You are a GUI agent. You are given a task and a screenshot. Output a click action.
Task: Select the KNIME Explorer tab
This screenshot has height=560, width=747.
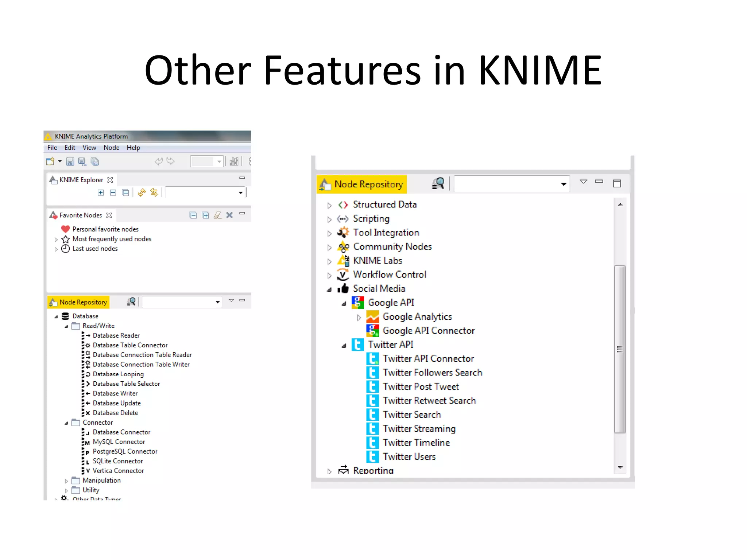tap(81, 180)
